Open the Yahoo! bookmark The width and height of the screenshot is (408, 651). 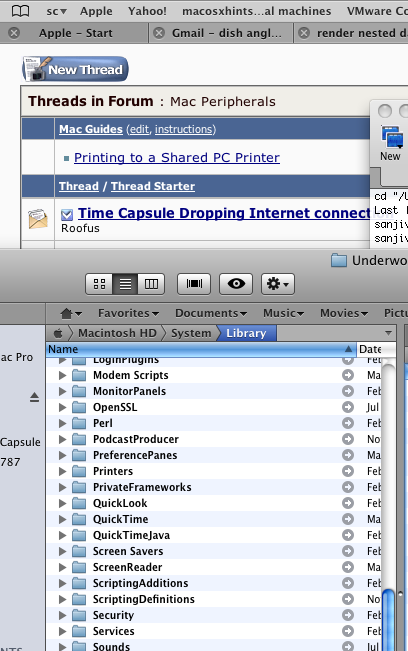click(x=147, y=11)
